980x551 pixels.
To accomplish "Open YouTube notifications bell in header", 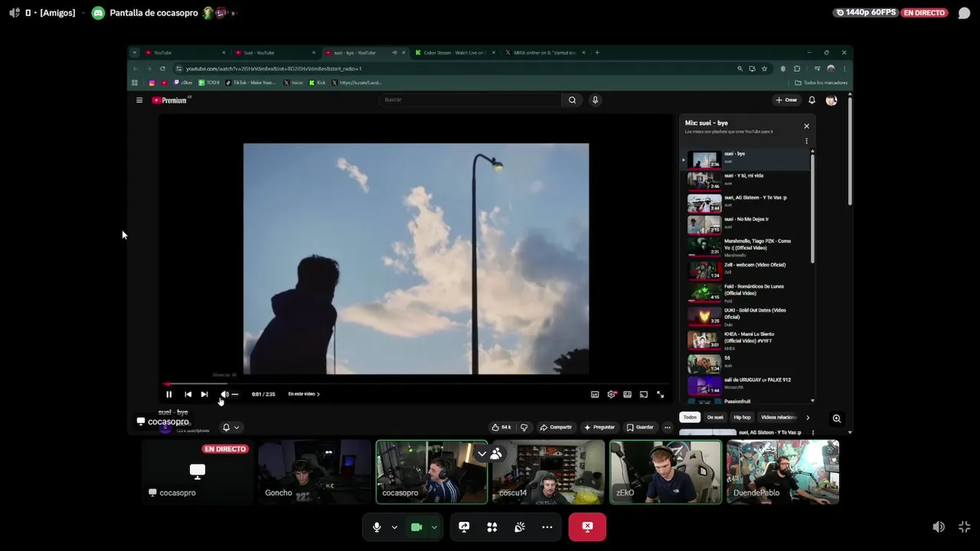I will pyautogui.click(x=812, y=100).
